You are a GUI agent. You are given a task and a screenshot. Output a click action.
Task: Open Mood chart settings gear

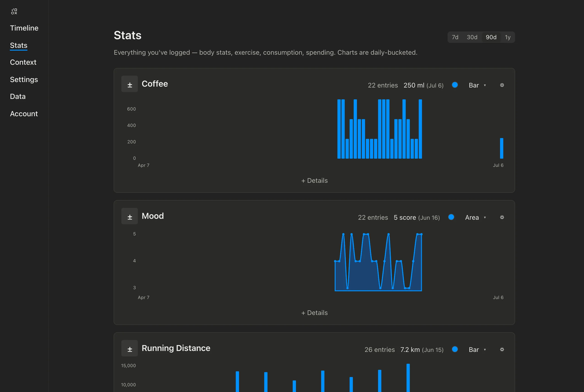[502, 217]
